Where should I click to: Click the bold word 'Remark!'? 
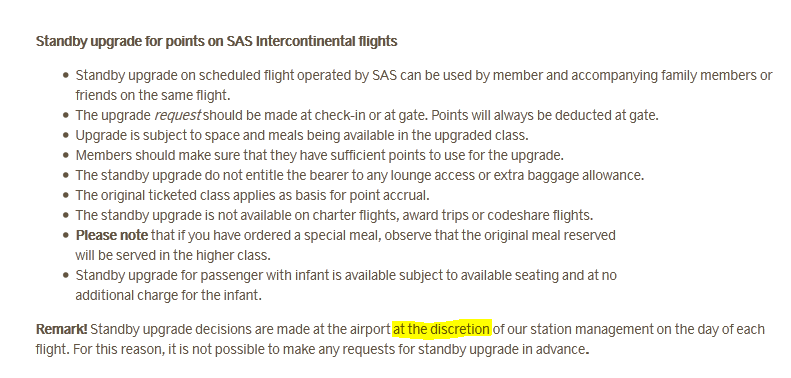[62, 330]
